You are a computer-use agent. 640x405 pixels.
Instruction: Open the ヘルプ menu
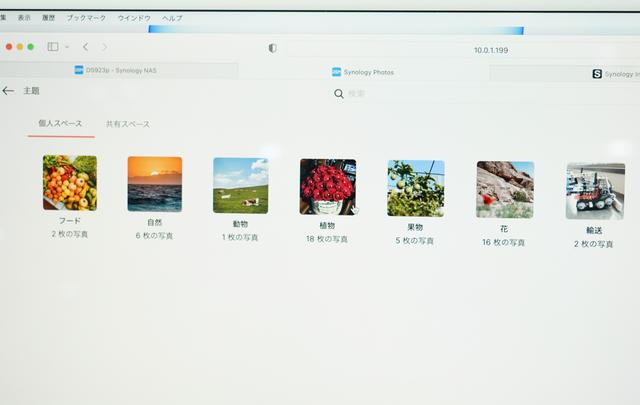tap(172, 18)
